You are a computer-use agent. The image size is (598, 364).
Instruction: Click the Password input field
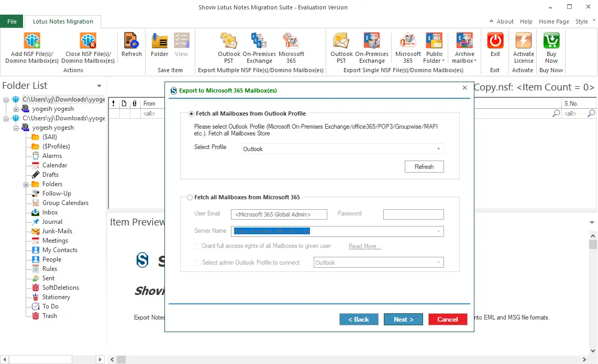pyautogui.click(x=413, y=214)
